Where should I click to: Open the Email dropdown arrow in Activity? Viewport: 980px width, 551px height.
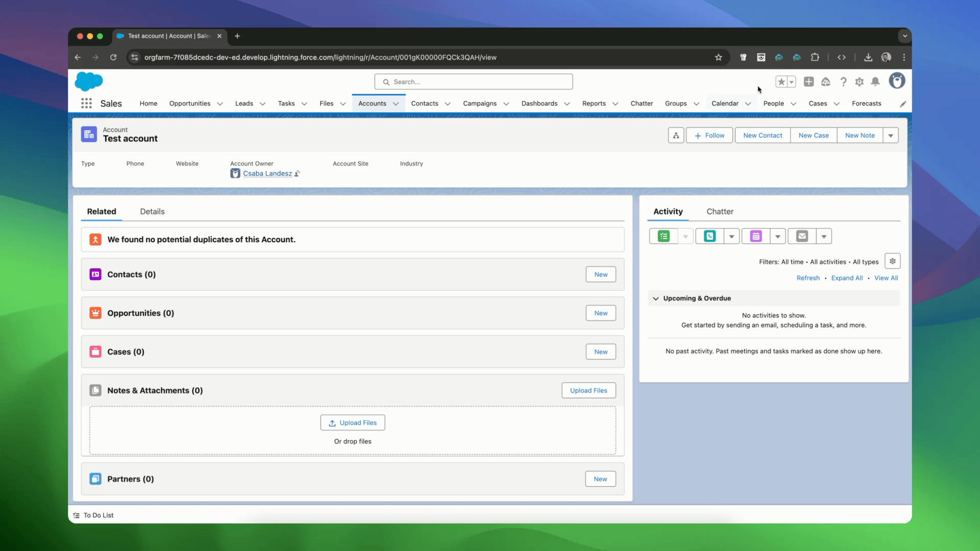coord(824,236)
